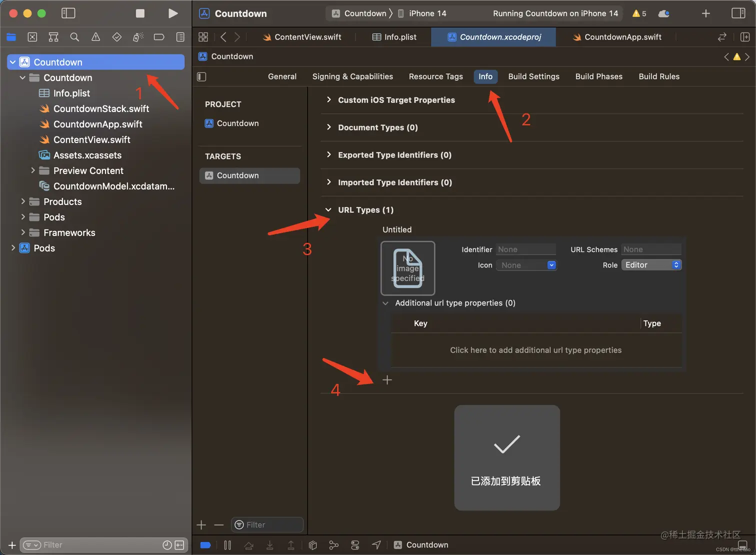Screen dimensions: 756x555
Task: Open the Source Control navigator
Action: click(32, 37)
